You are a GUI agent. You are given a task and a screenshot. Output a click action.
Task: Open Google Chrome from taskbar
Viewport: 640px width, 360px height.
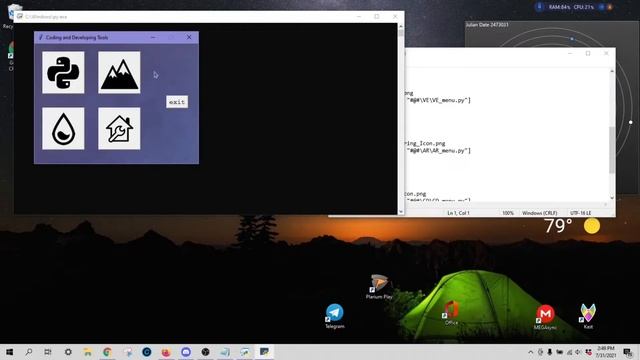click(107, 352)
